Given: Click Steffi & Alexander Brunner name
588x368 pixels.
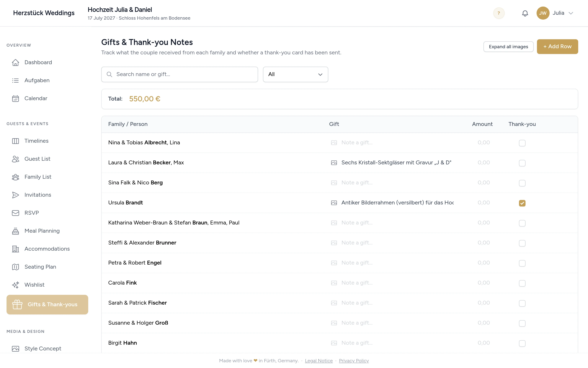Looking at the screenshot, I should (x=142, y=243).
